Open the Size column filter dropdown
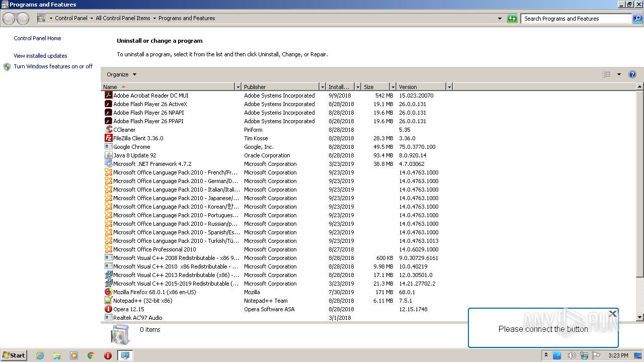 click(x=393, y=87)
